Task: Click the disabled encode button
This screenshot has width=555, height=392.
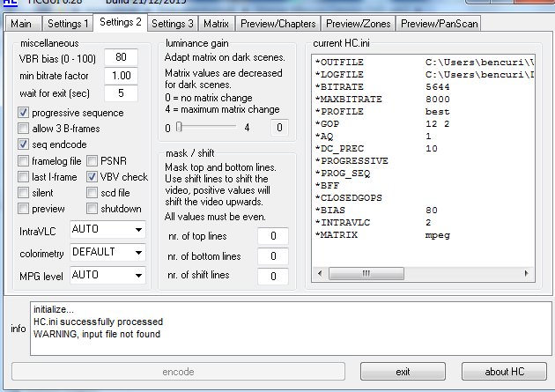Action: point(178,372)
